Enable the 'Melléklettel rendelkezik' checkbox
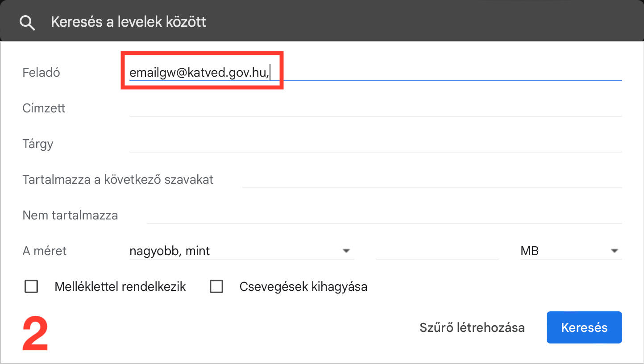644x364 pixels. [x=31, y=286]
